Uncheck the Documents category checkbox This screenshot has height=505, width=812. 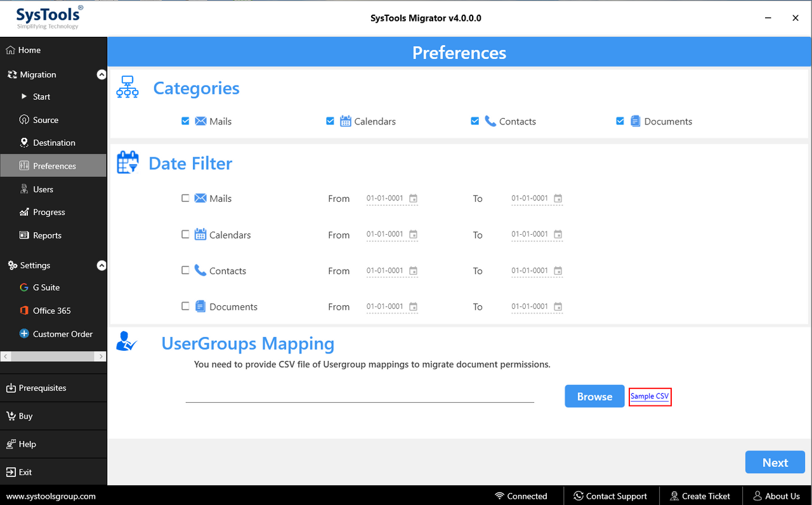(x=620, y=121)
